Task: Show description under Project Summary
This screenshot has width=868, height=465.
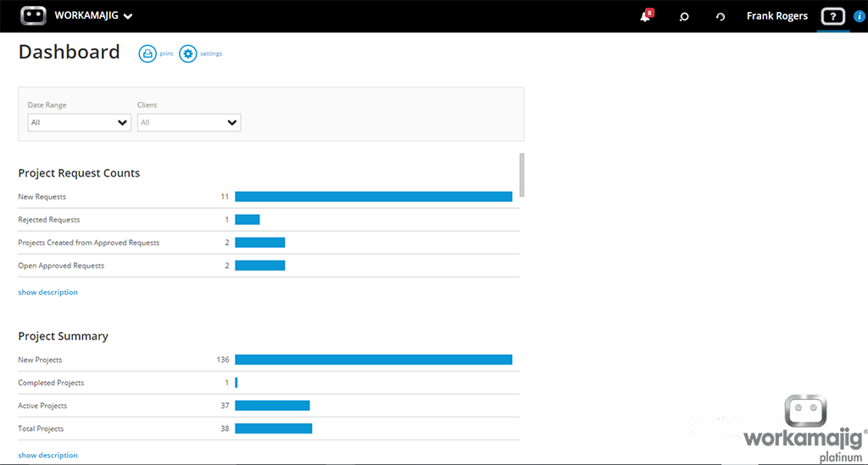Action: 47,455
